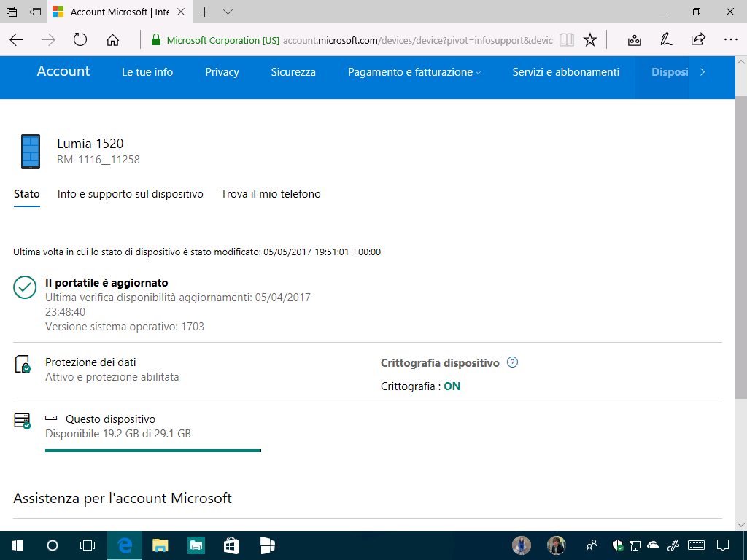Click the update status checkmark icon
747x560 pixels.
[25, 287]
